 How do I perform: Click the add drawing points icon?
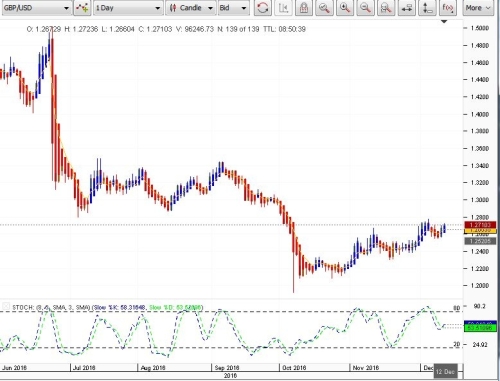tap(82, 8)
